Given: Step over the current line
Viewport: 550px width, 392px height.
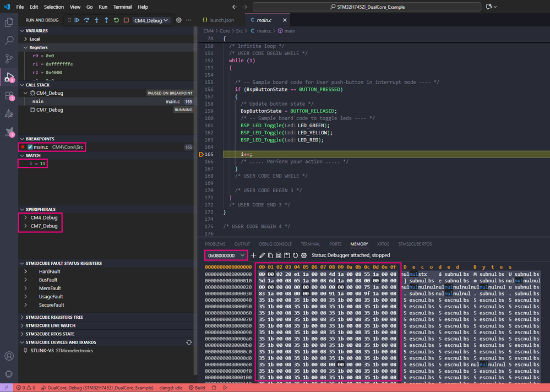Looking at the screenshot, I should (87, 20).
